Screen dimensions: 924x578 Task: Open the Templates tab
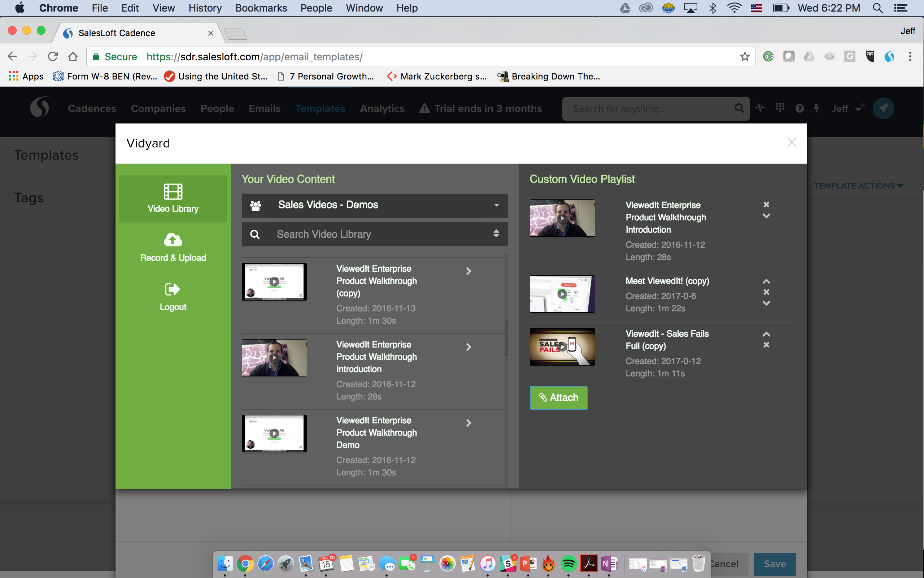pyautogui.click(x=320, y=109)
